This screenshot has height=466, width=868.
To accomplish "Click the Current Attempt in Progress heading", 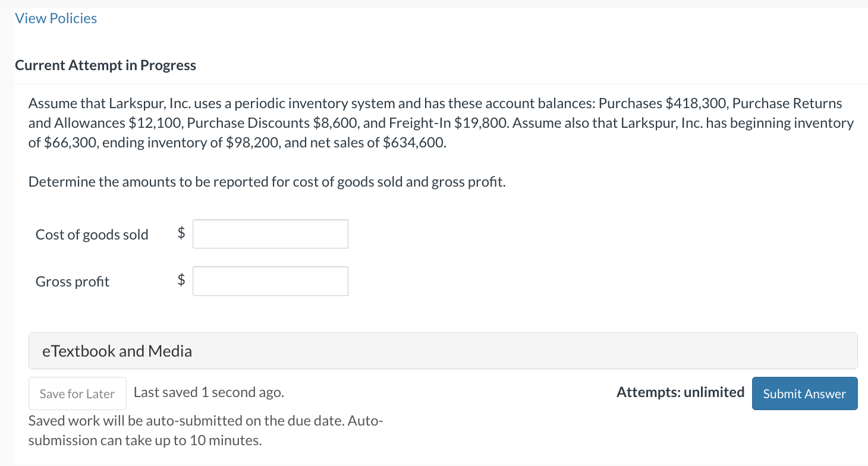I will [x=105, y=65].
